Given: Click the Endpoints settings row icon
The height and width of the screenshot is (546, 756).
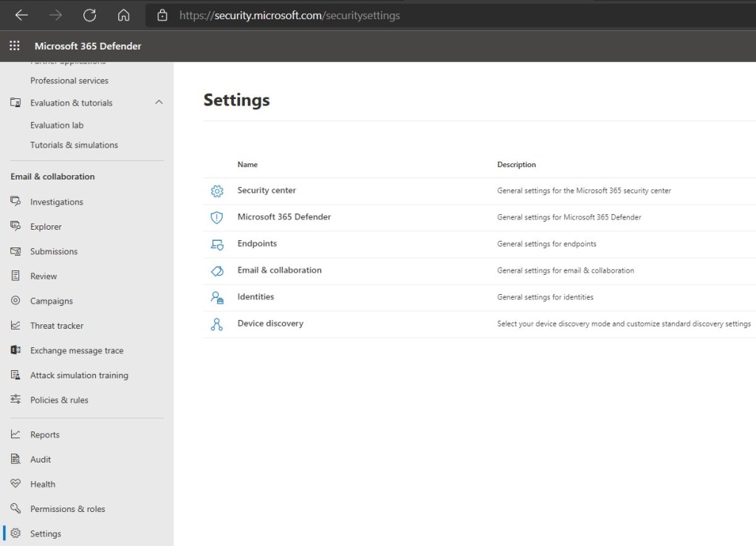Looking at the screenshot, I should coord(216,244).
